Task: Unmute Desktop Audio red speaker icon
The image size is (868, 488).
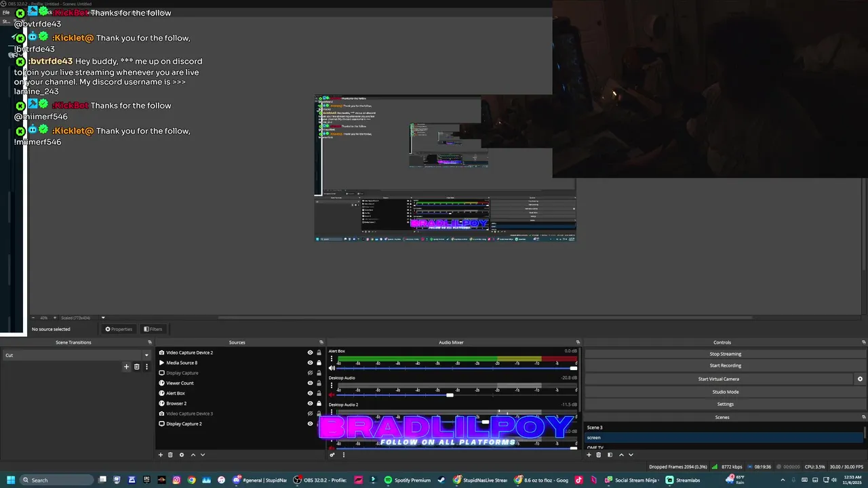Action: (332, 394)
